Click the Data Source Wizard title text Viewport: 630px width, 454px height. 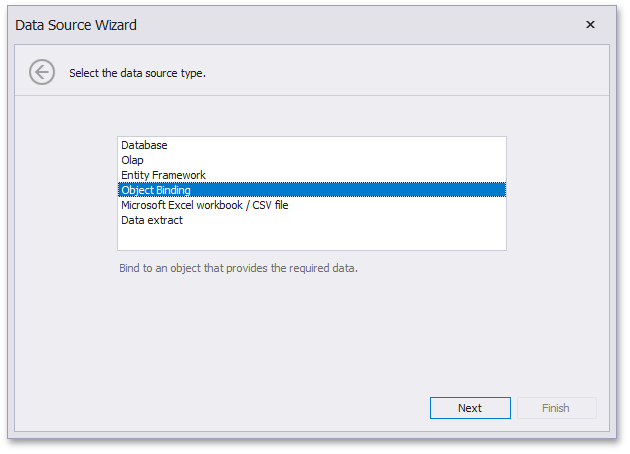(x=76, y=24)
